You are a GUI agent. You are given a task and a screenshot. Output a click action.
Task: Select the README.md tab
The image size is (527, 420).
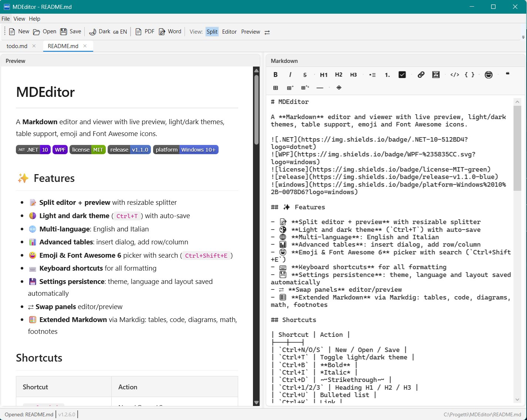63,46
